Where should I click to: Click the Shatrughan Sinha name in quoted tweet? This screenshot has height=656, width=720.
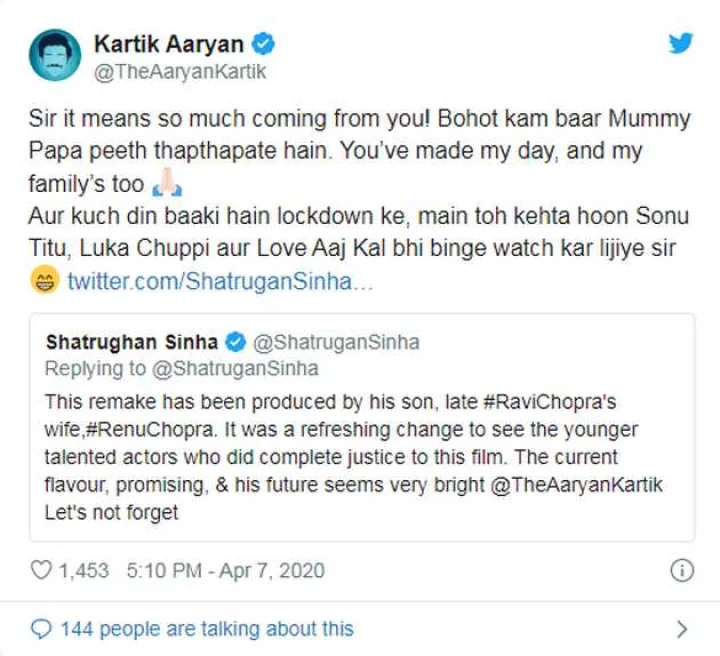coord(132,342)
